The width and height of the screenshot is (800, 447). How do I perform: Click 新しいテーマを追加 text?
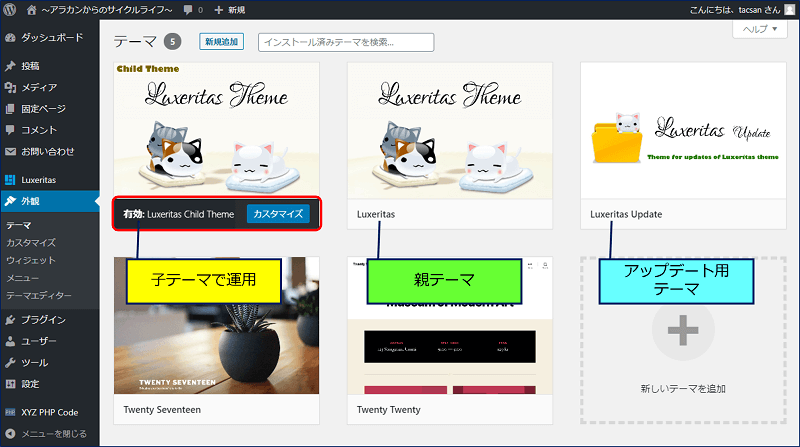[683, 389]
